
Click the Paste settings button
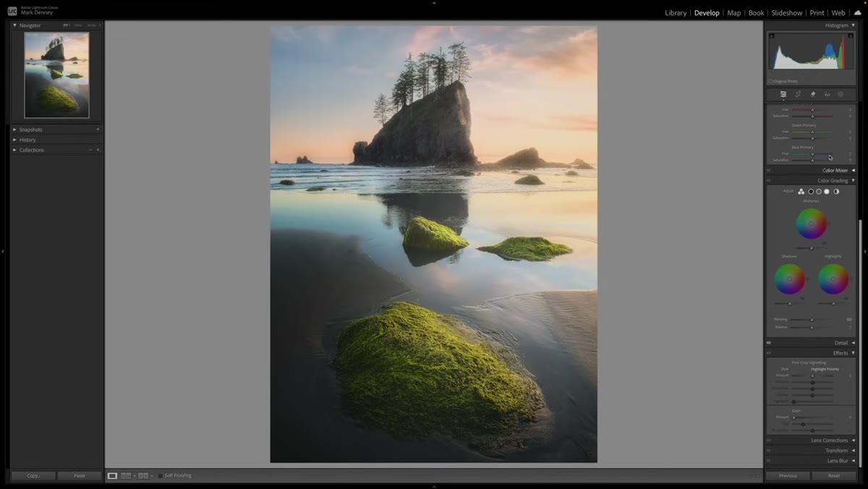coord(80,476)
